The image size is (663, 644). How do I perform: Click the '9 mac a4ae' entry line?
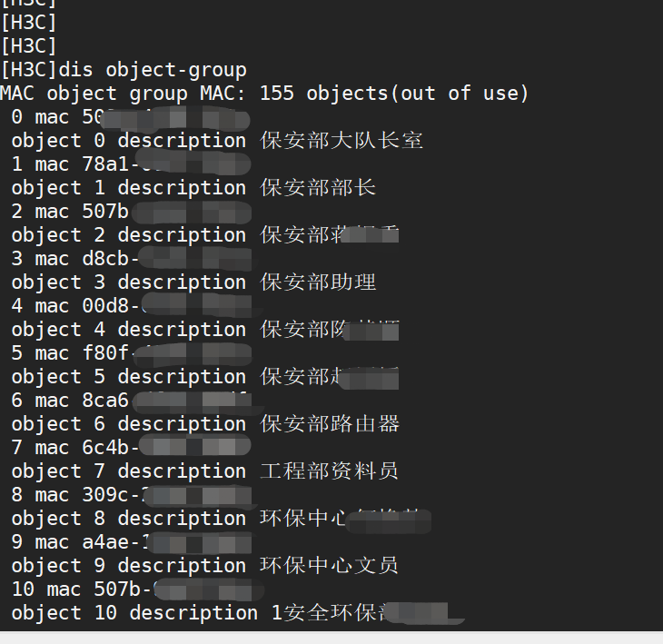[x=82, y=542]
